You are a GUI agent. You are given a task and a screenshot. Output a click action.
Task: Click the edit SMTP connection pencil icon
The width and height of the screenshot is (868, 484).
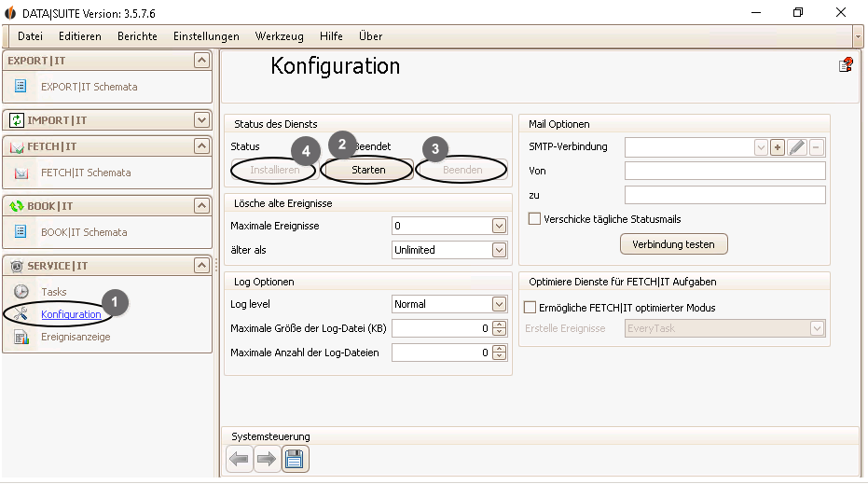coord(797,147)
